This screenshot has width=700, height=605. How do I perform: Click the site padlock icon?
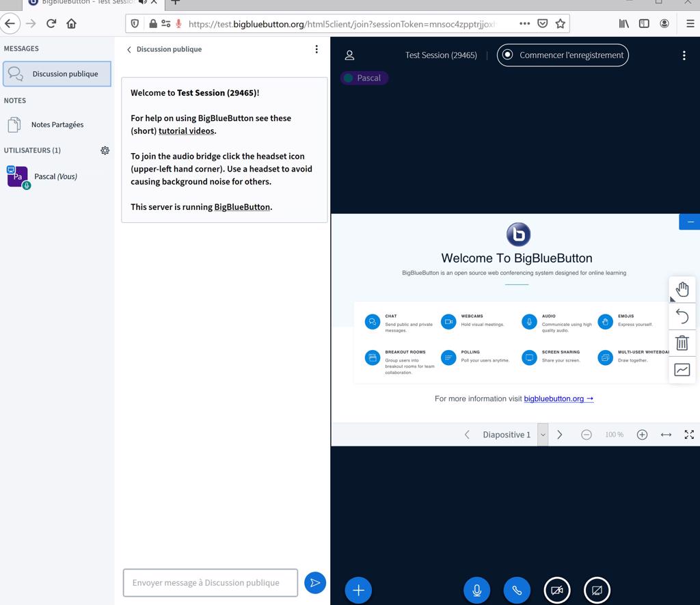coord(152,24)
